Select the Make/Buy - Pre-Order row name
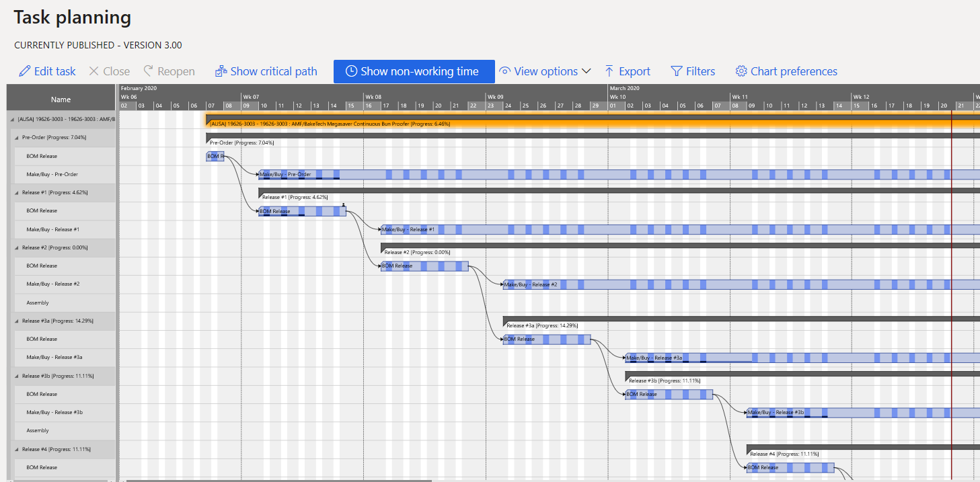The height and width of the screenshot is (482, 980). tap(52, 175)
